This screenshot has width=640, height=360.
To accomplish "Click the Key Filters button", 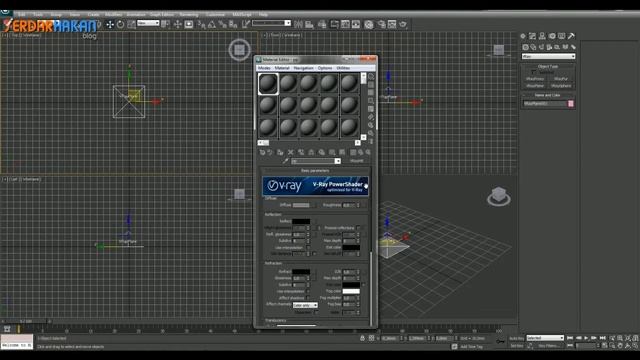I will [548, 346].
